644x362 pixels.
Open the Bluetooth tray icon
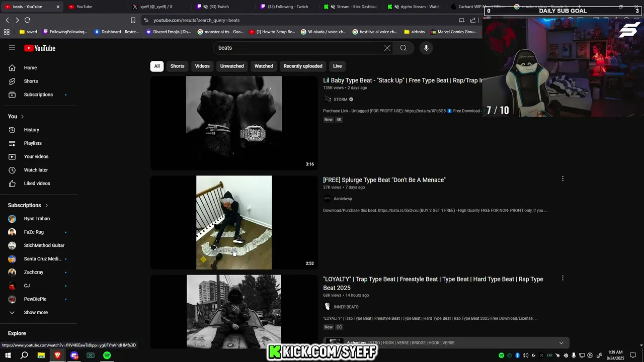pos(517,355)
